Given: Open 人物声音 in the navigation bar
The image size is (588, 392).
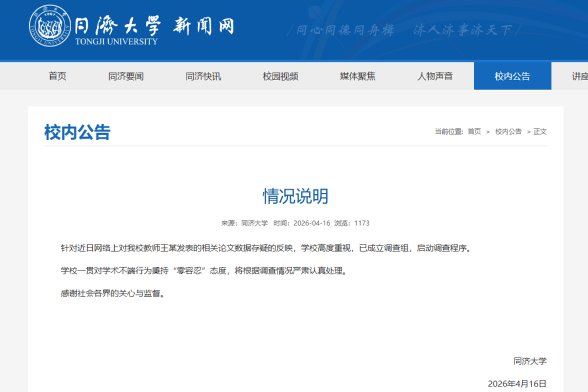Looking at the screenshot, I should pyautogui.click(x=435, y=76).
